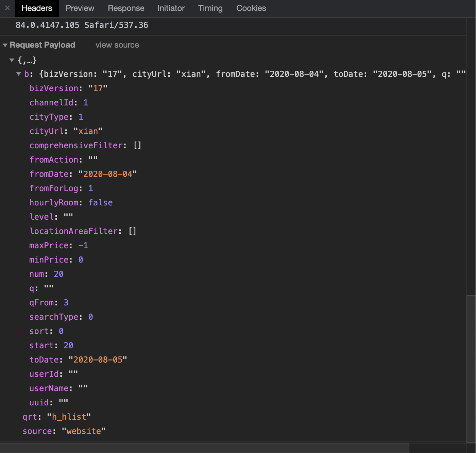Select the comprehensiveFilter: [] row
The height and width of the screenshot is (453, 476).
pyautogui.click(x=85, y=146)
